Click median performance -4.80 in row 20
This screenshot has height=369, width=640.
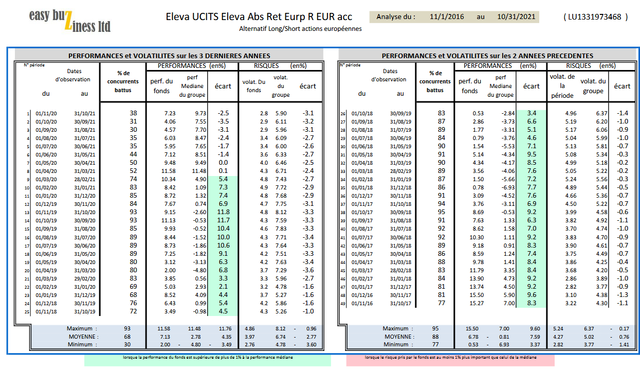point(199,270)
